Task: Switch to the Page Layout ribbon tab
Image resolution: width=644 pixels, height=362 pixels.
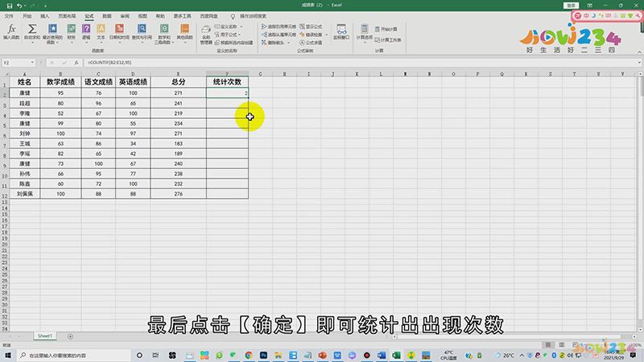Action: coord(67,16)
